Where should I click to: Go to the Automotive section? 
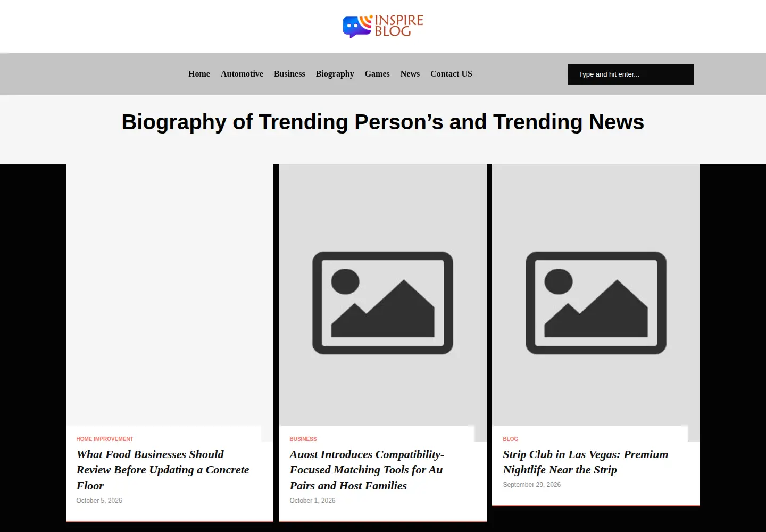click(x=242, y=74)
